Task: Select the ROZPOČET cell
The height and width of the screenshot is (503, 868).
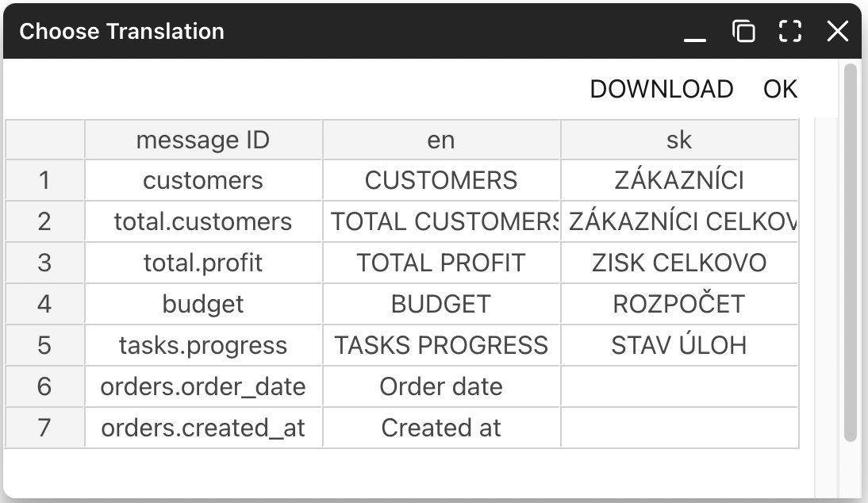Action: [679, 304]
